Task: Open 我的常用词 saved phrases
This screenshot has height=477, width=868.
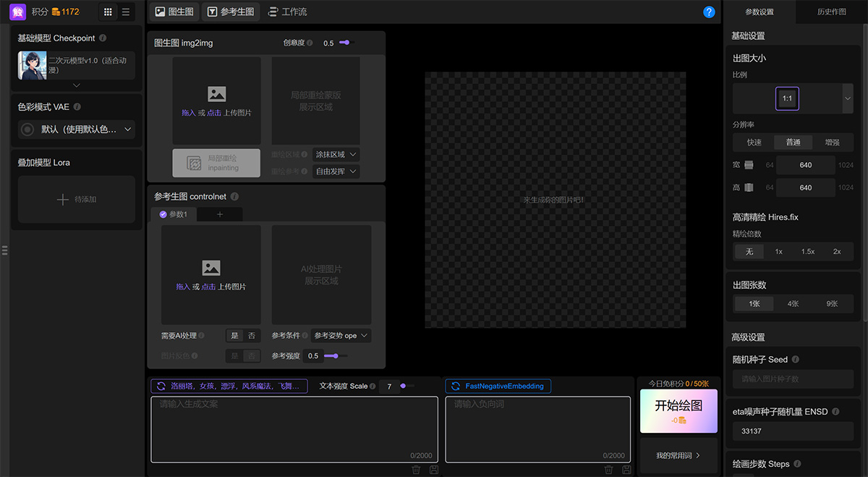Action: point(678,455)
